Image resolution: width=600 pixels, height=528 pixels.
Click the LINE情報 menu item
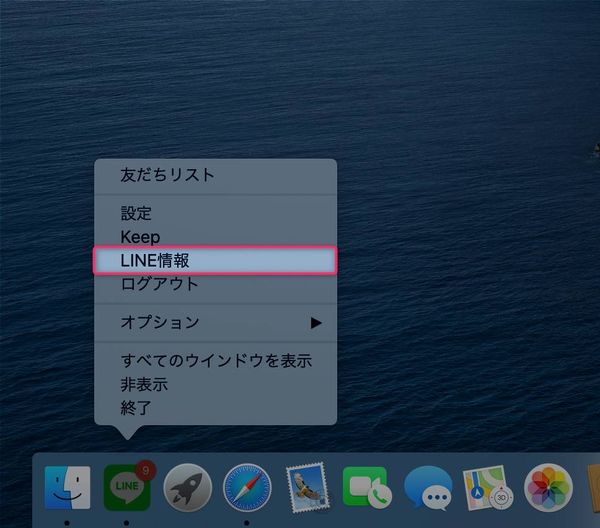click(215, 261)
